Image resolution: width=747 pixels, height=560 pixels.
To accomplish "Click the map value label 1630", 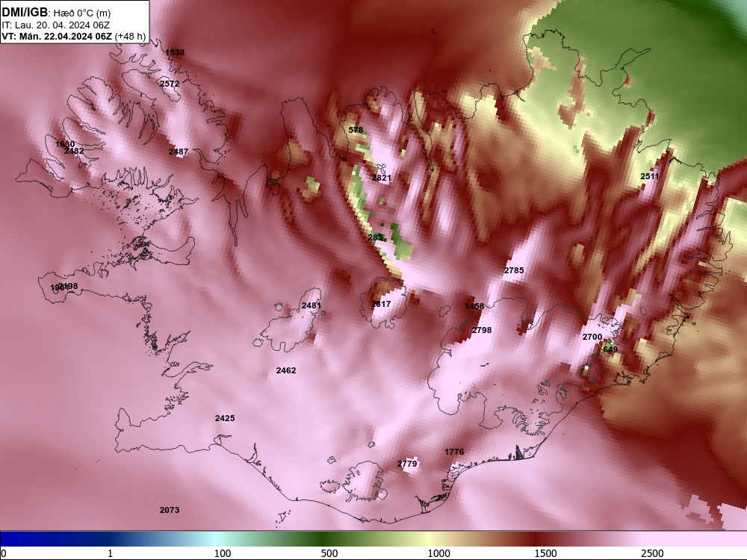I will click(65, 144).
